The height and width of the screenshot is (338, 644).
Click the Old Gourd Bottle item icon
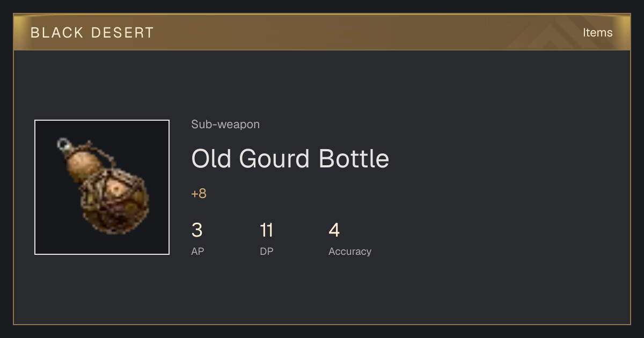point(102,187)
